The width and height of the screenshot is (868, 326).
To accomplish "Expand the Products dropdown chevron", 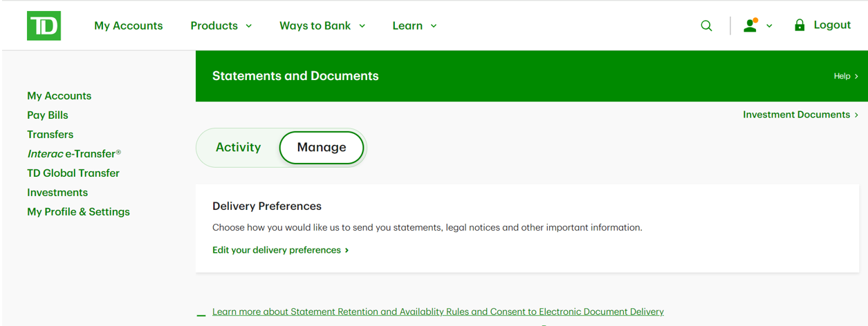I will tap(249, 26).
